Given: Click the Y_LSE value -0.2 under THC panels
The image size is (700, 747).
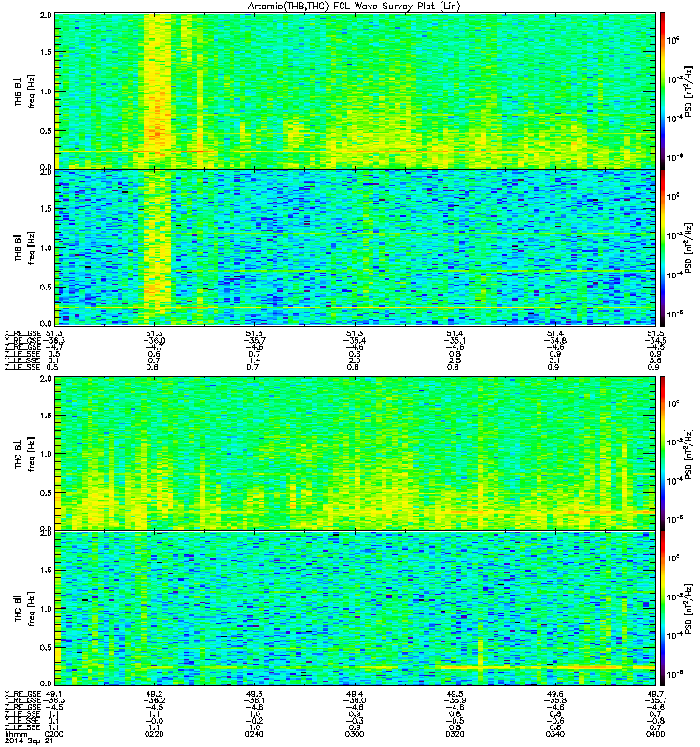Looking at the screenshot, I should click(255, 721).
